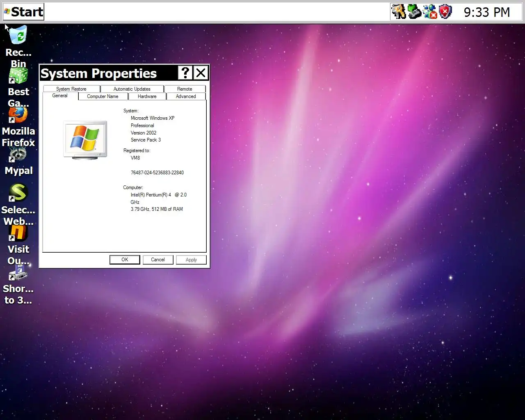Click the 'Visit Ou...' desktop shortcut icon
This screenshot has width=525, height=420.
tap(18, 233)
